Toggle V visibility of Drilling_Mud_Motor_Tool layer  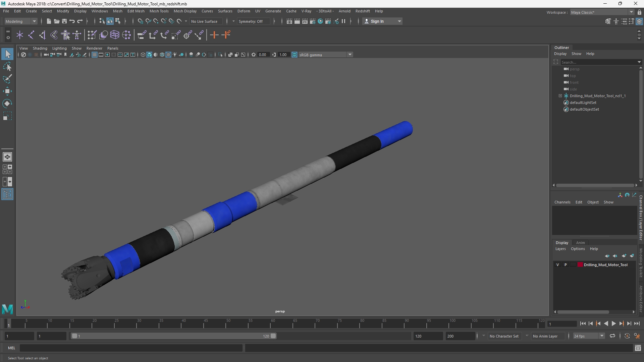point(558,265)
